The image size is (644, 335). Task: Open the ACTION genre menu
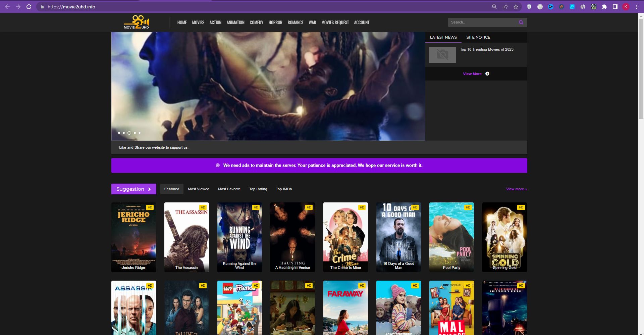click(x=215, y=22)
